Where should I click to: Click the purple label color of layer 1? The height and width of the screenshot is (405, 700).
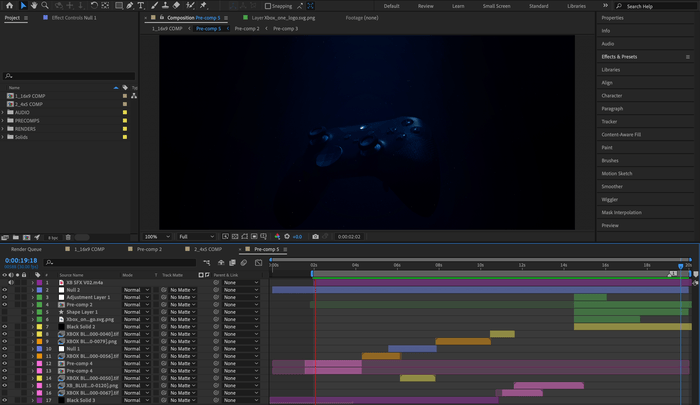click(39, 283)
